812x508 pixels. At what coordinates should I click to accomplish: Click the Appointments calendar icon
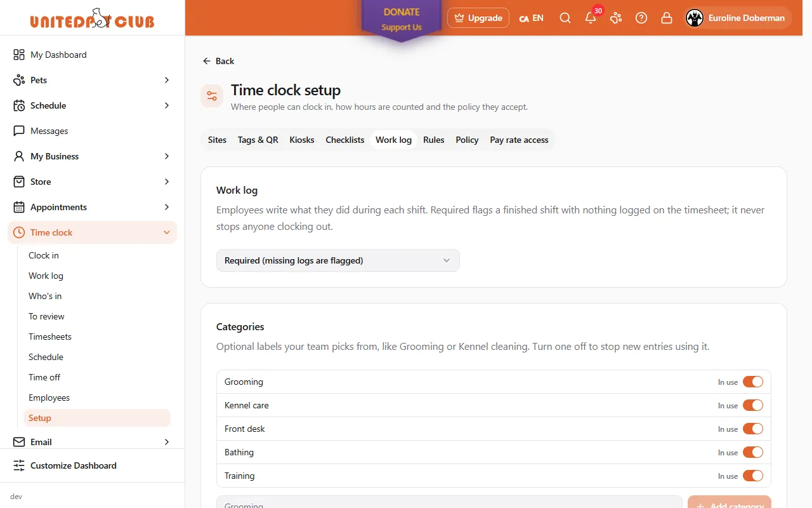coord(19,207)
